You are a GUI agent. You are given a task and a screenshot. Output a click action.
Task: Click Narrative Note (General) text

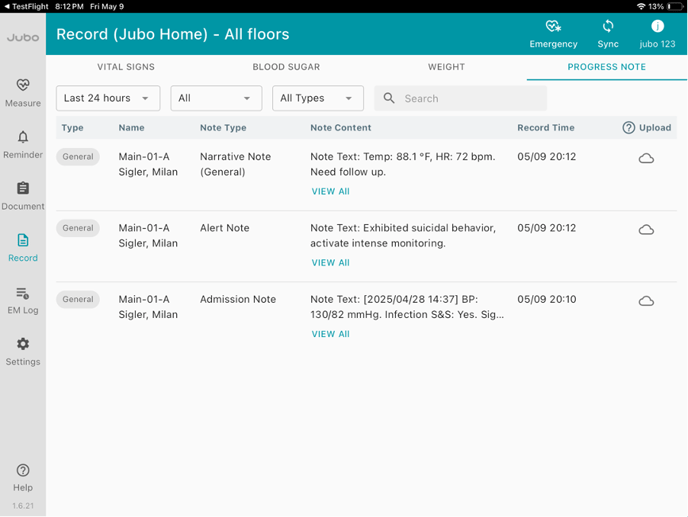[235, 164]
